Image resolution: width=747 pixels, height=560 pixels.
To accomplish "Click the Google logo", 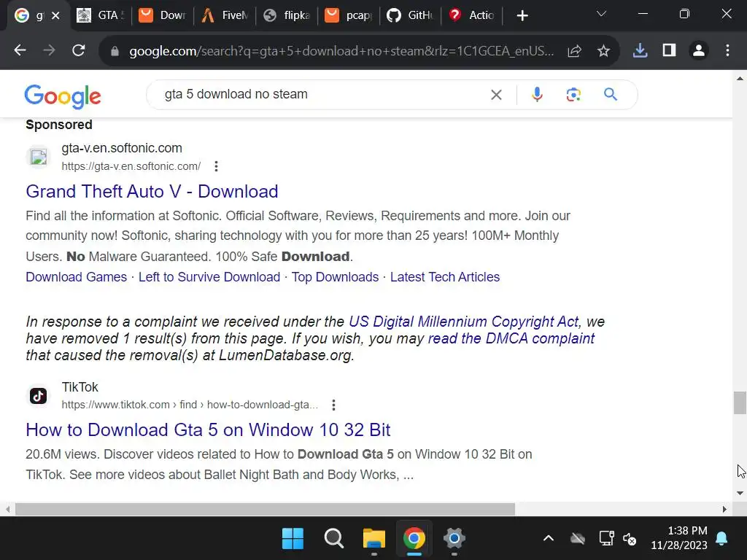I will tap(63, 96).
